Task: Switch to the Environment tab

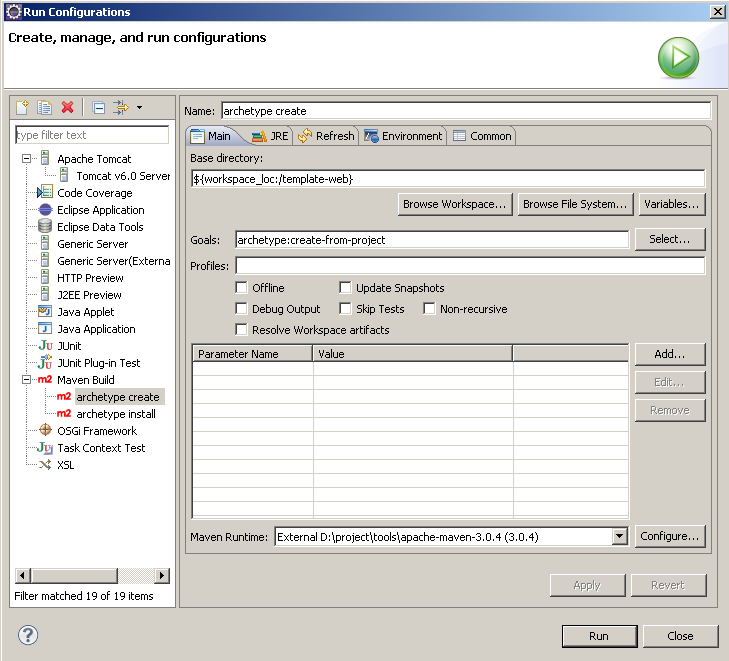Action: click(404, 136)
